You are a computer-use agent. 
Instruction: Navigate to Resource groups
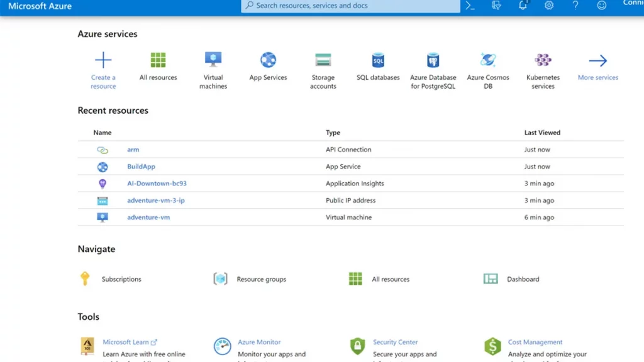[x=261, y=279]
